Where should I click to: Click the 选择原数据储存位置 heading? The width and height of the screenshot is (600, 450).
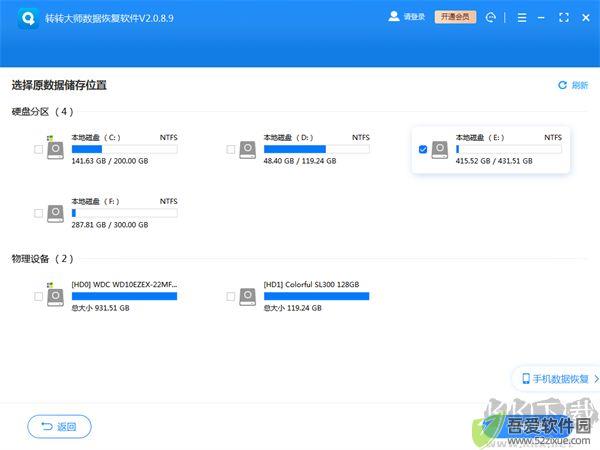pos(59,85)
